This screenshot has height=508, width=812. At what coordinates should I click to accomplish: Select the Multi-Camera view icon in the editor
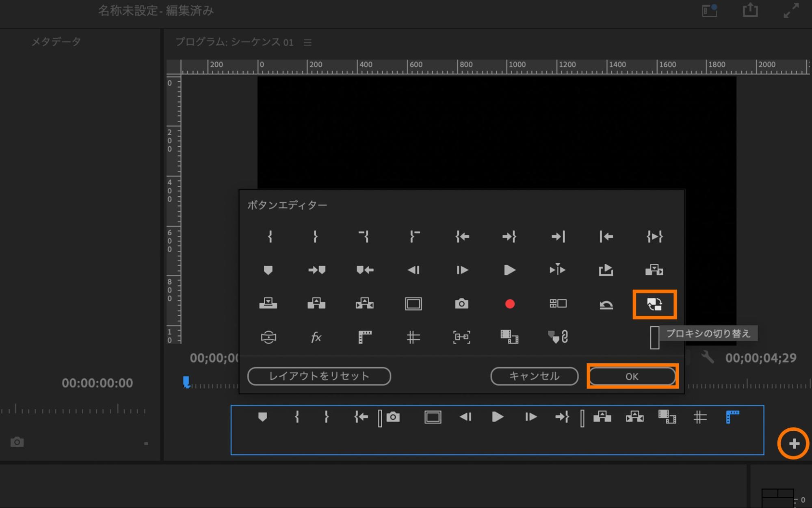point(558,304)
